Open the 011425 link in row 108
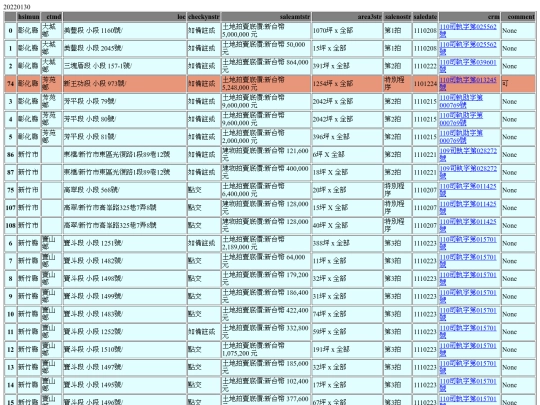Screen dimensions: 540x405 468,226
